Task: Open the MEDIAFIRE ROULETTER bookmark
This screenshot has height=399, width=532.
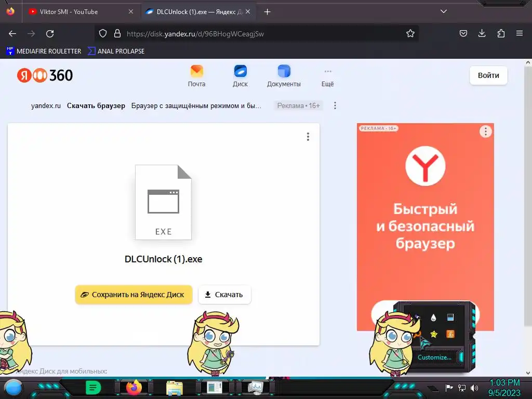Action: pos(44,51)
